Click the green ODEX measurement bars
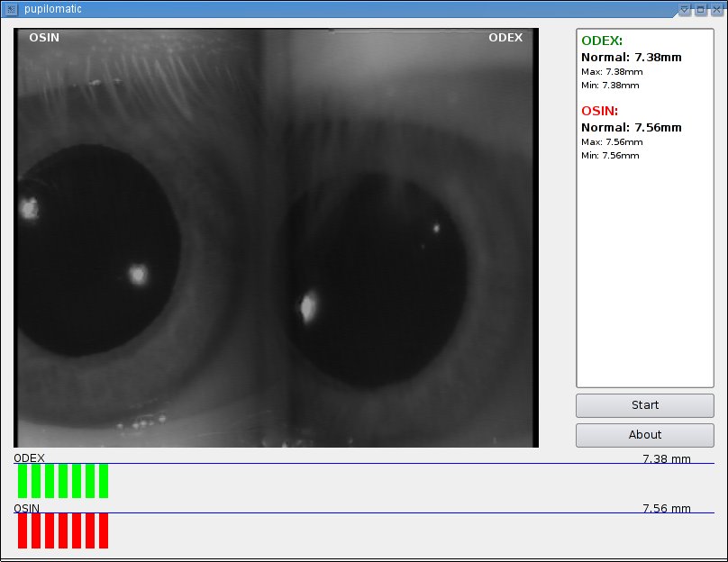Screen dimensions: 728x562 tap(63, 479)
